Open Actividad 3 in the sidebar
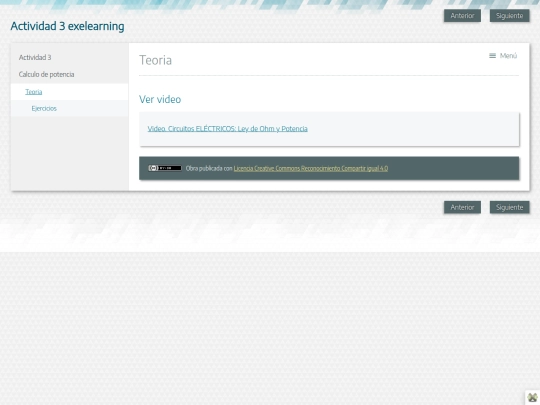The image size is (540, 405). [x=35, y=58]
